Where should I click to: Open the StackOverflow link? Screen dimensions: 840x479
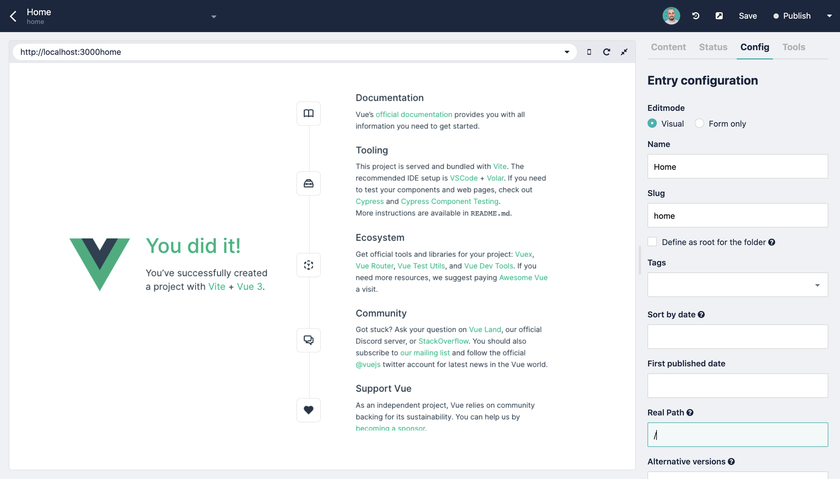(x=443, y=341)
